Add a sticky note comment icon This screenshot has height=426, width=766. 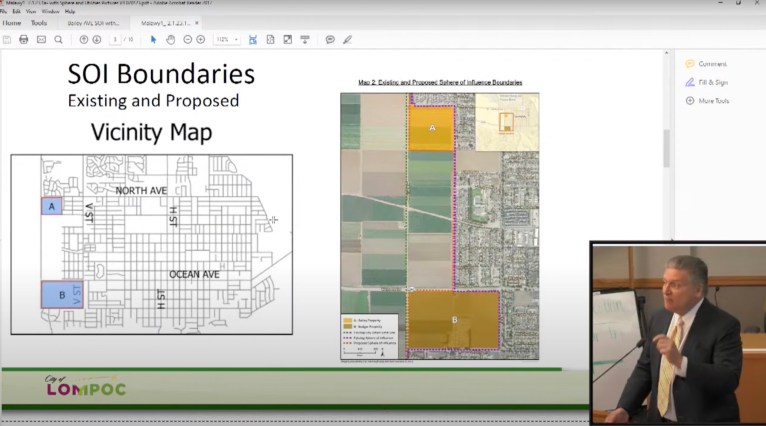(x=330, y=39)
